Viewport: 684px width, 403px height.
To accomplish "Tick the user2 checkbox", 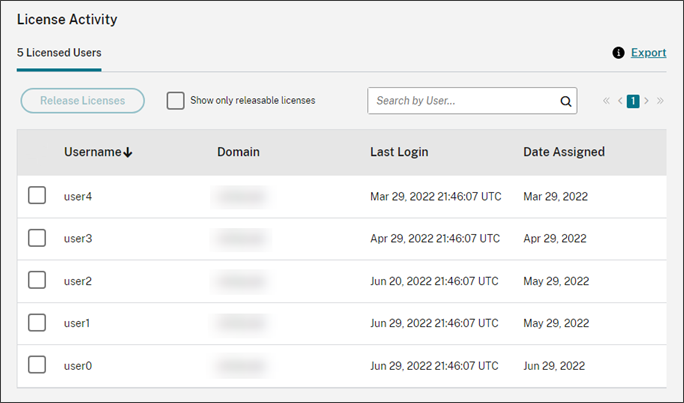I will coord(37,281).
